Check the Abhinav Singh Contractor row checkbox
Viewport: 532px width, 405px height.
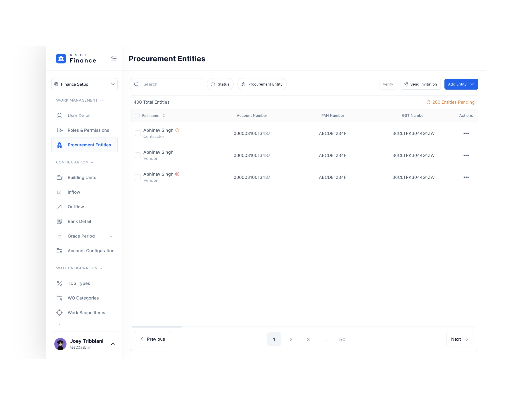pos(138,133)
